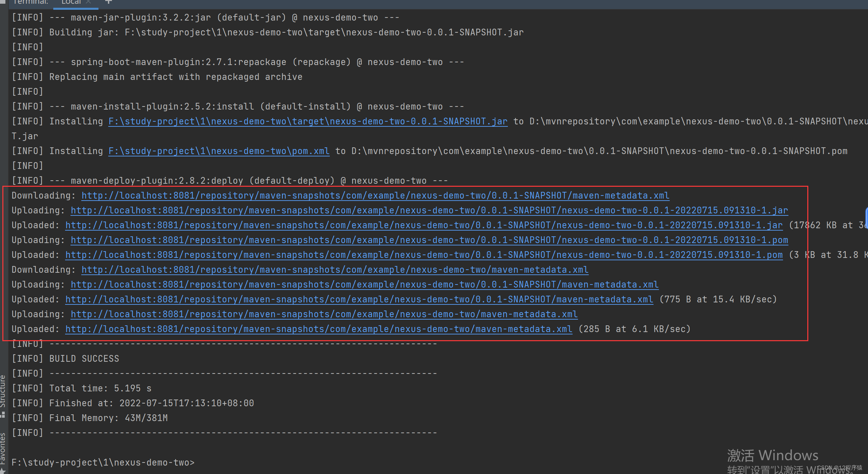The image size is (868, 474).
Task: Open the Uploaded 20220715.091310-1.jar link
Action: point(424,225)
